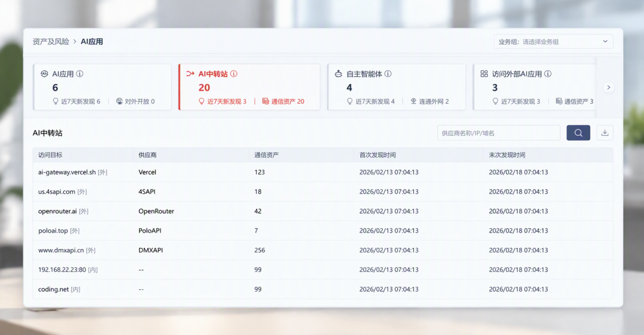The height and width of the screenshot is (335, 644).
Task: Click 近7天新发现 3 in AI中转站 card
Action: tap(227, 101)
